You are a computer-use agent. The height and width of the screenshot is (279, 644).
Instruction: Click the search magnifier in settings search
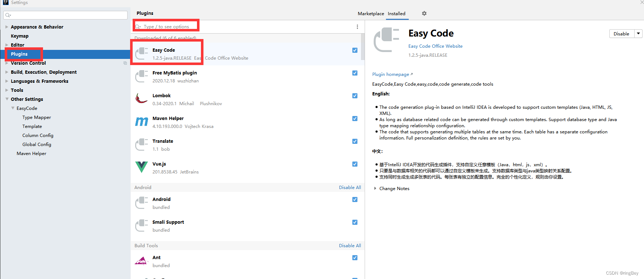click(x=8, y=15)
